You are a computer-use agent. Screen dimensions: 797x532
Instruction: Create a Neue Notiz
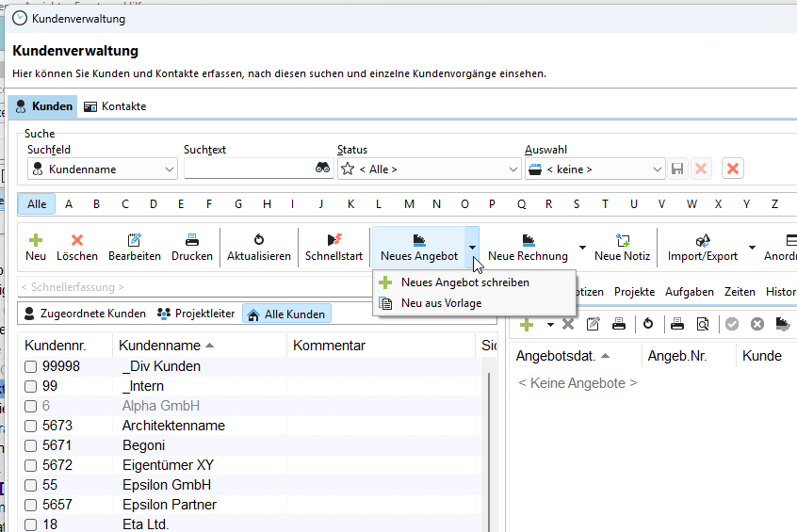pyautogui.click(x=622, y=241)
